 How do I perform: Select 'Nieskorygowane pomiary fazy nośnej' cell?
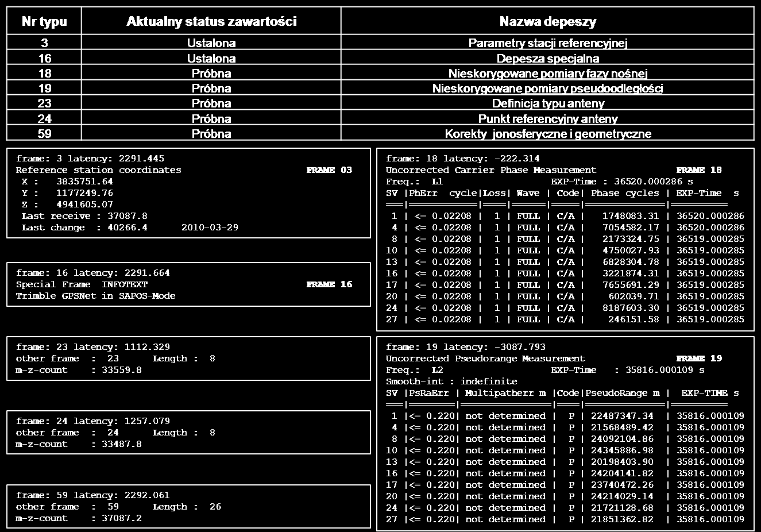(x=548, y=74)
